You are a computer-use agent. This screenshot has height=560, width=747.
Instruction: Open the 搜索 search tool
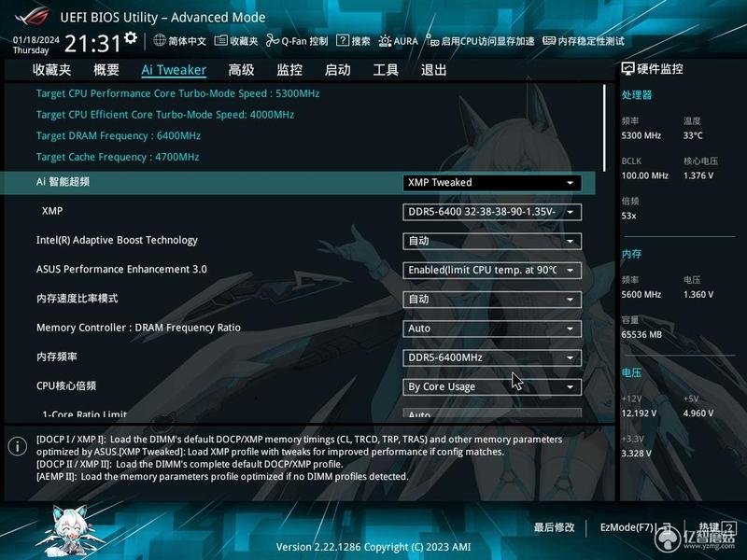[353, 41]
